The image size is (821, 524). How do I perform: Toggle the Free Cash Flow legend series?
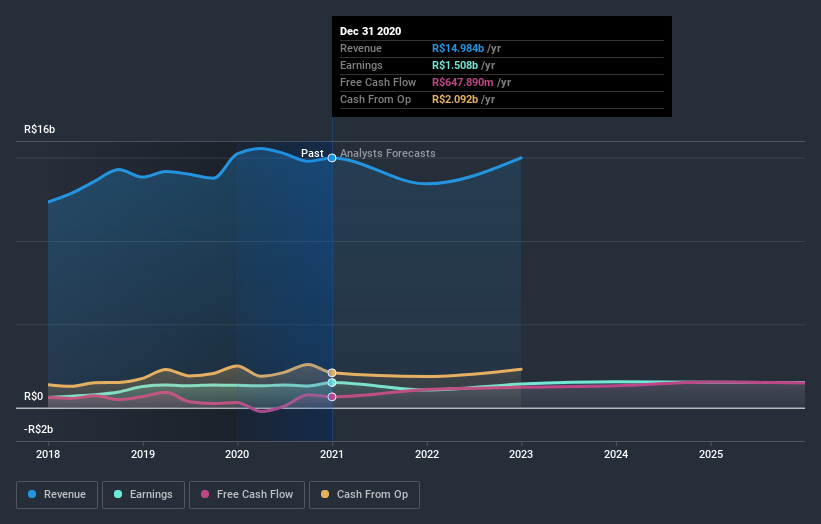(247, 495)
